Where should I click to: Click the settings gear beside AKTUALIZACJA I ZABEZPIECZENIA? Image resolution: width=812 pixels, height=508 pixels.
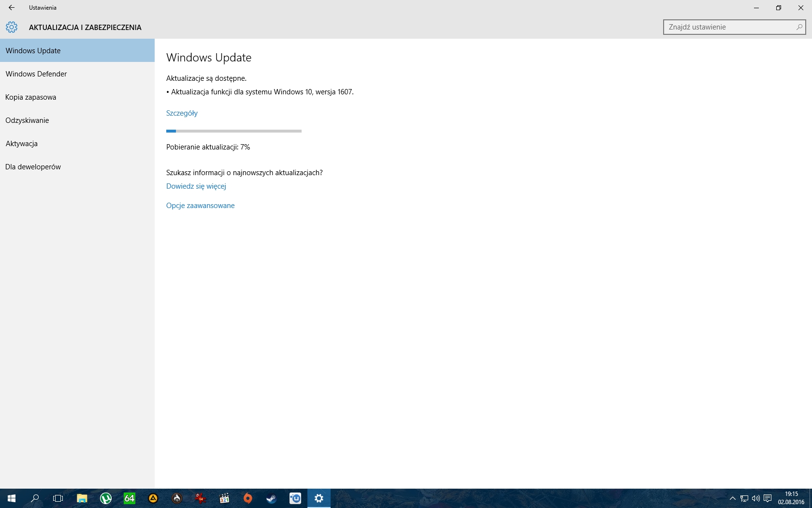12,27
